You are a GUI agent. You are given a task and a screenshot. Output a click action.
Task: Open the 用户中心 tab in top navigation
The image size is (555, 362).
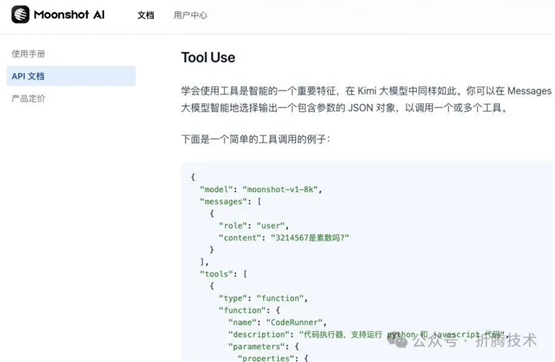pyautogui.click(x=190, y=15)
